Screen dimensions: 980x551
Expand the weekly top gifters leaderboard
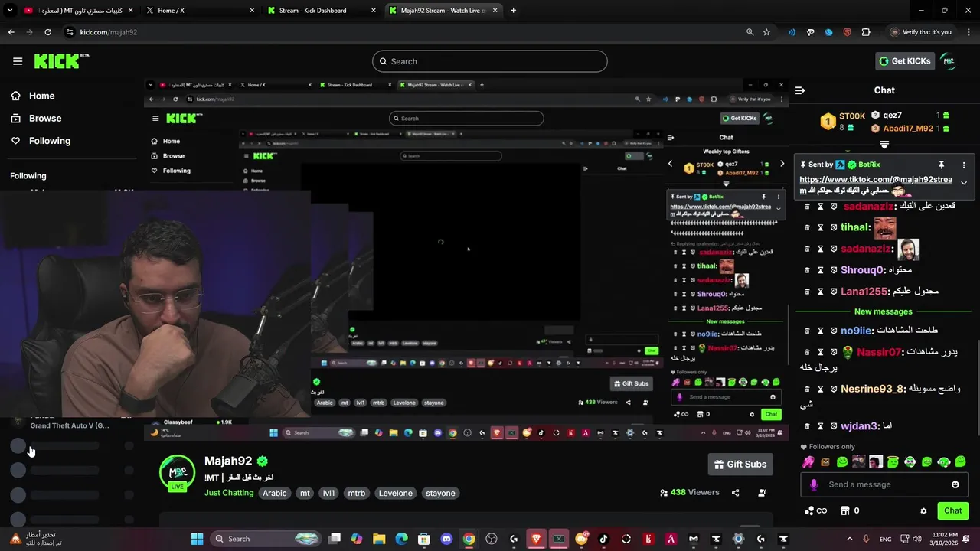point(884,144)
